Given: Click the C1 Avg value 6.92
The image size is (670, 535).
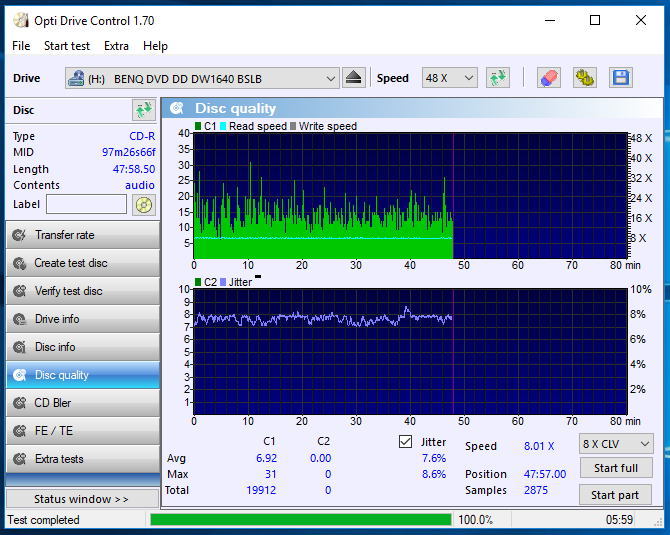Looking at the screenshot, I should (266, 458).
